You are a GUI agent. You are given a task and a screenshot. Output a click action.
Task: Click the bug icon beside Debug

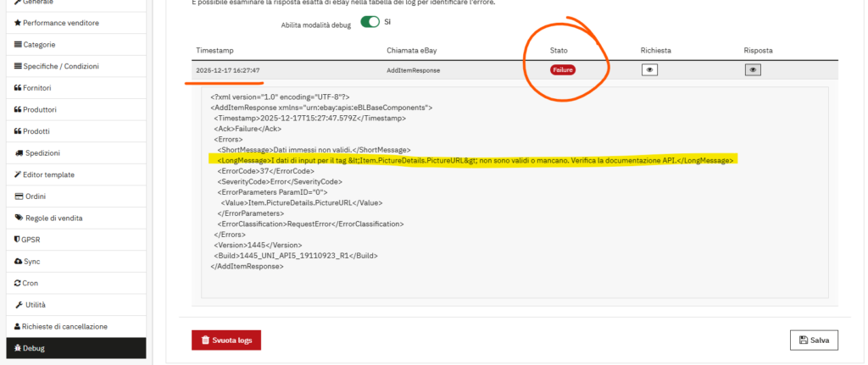(18, 348)
